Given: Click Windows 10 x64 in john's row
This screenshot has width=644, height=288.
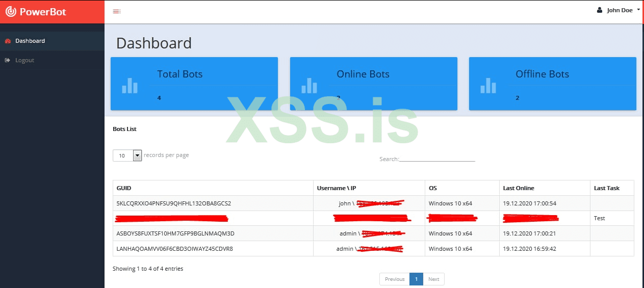Looking at the screenshot, I should point(451,203).
